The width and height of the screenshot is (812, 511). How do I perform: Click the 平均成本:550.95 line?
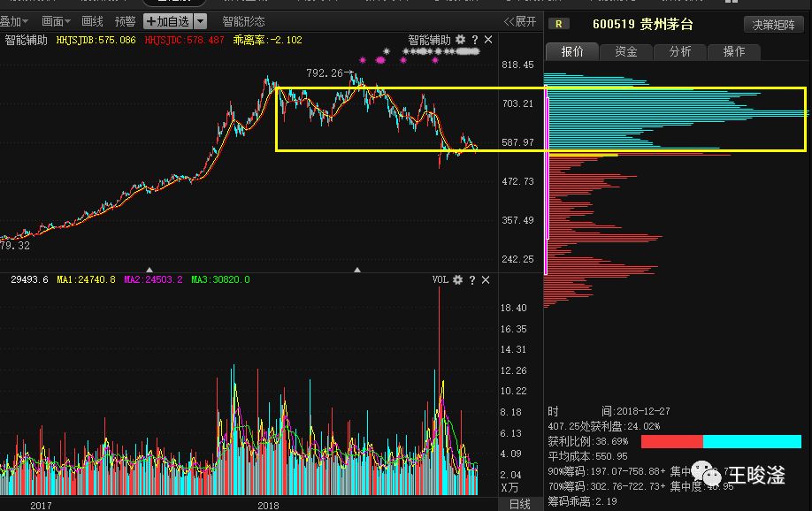click(x=587, y=457)
